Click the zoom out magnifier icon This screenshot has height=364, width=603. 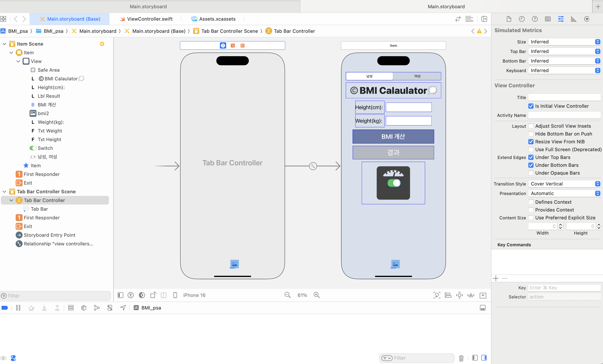(x=287, y=295)
